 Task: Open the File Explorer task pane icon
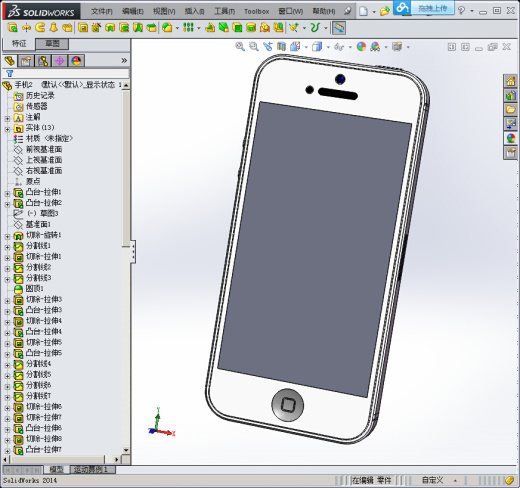pyautogui.click(x=511, y=109)
